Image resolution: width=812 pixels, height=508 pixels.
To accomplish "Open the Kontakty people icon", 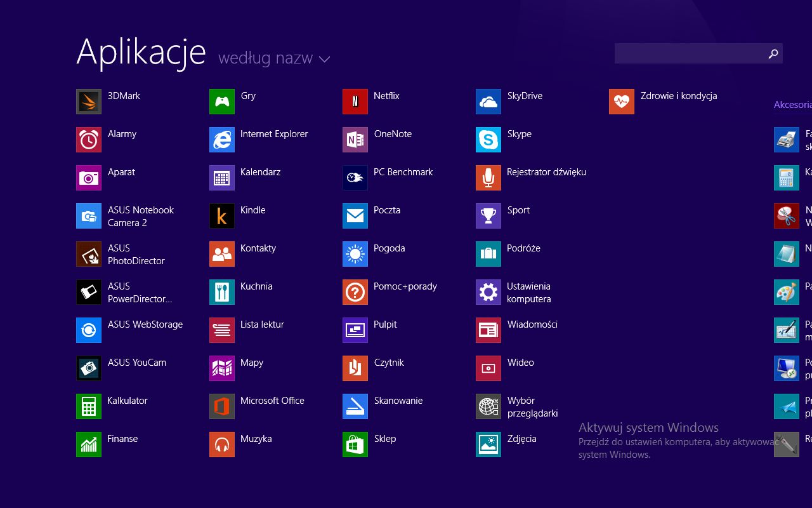I will [x=222, y=254].
